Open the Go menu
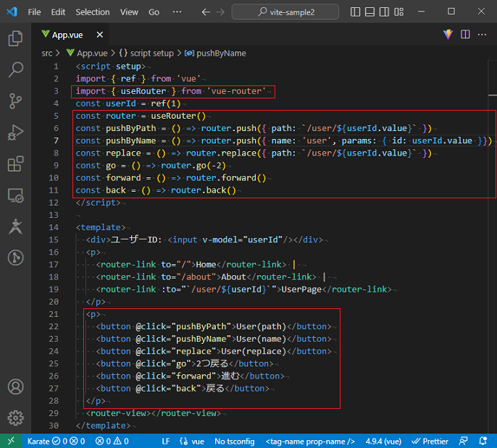The width and height of the screenshot is (497, 448). click(154, 12)
